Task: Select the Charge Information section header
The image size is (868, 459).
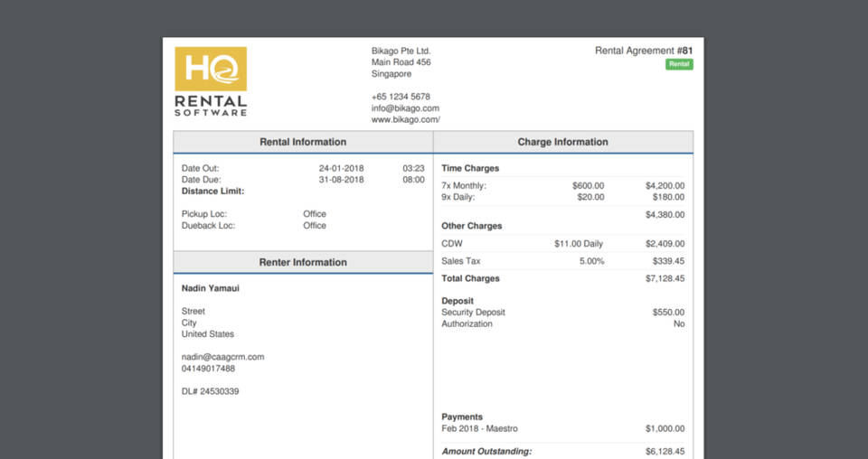Action: [562, 142]
